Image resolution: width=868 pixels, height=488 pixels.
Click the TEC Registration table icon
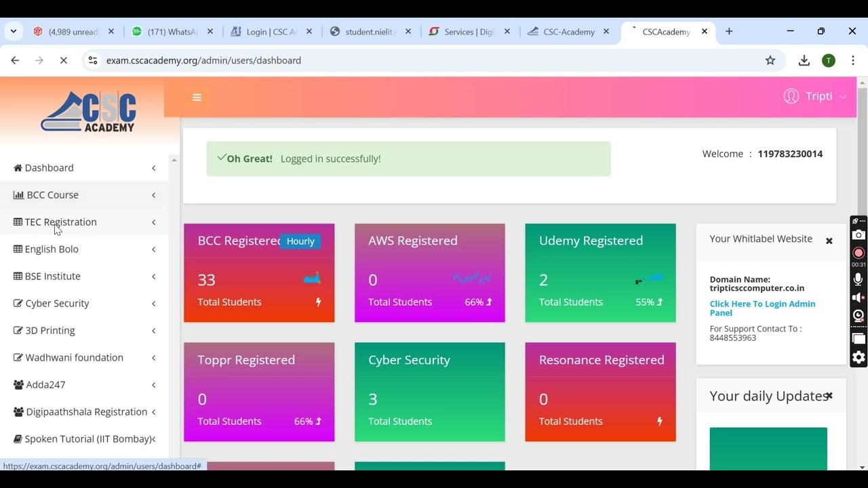pos(18,222)
